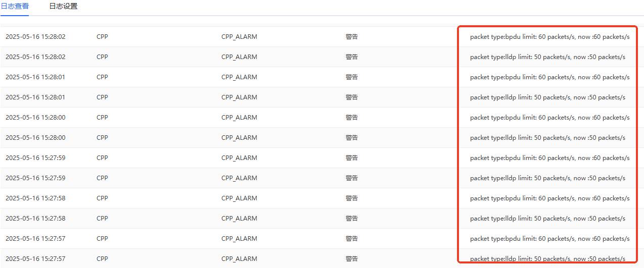Select the lldp message logged at 15:28:02
Viewport: 644px width, 268px height.
click(547, 57)
